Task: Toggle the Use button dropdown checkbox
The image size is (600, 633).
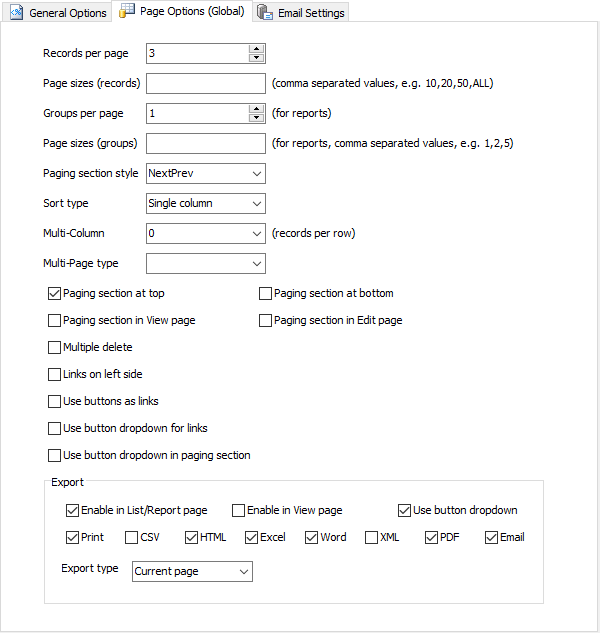Action: click(x=404, y=510)
